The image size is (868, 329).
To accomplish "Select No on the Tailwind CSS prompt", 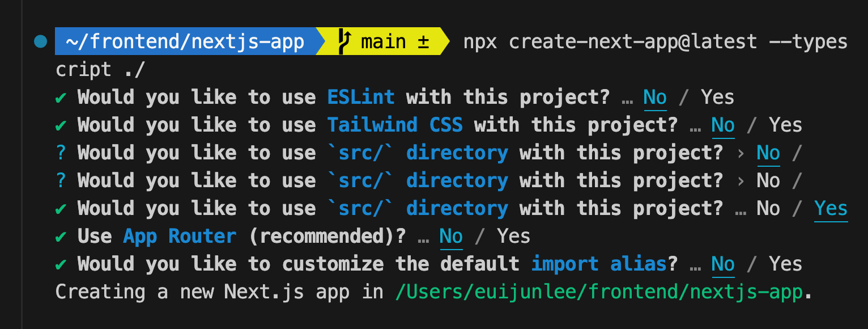I will pyautogui.click(x=723, y=125).
